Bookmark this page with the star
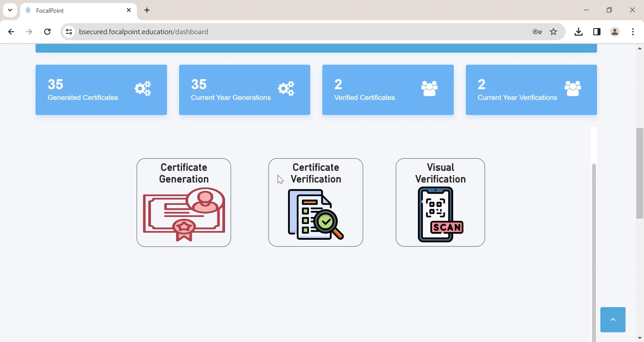This screenshot has width=644, height=342. pyautogui.click(x=553, y=32)
